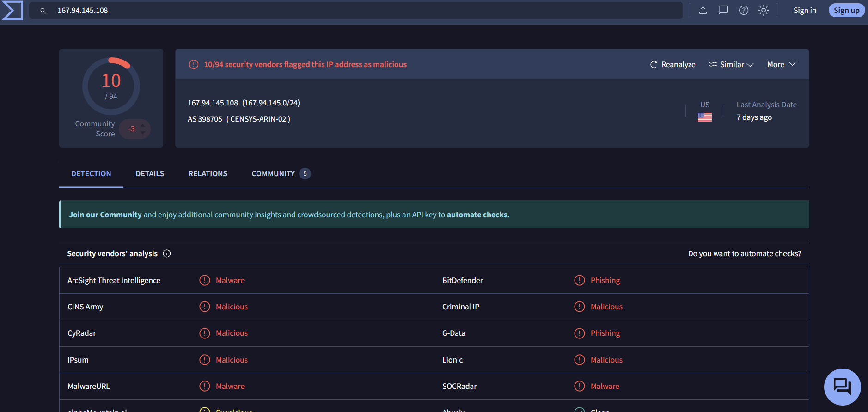
Task: Open the More dropdown menu
Action: 782,64
